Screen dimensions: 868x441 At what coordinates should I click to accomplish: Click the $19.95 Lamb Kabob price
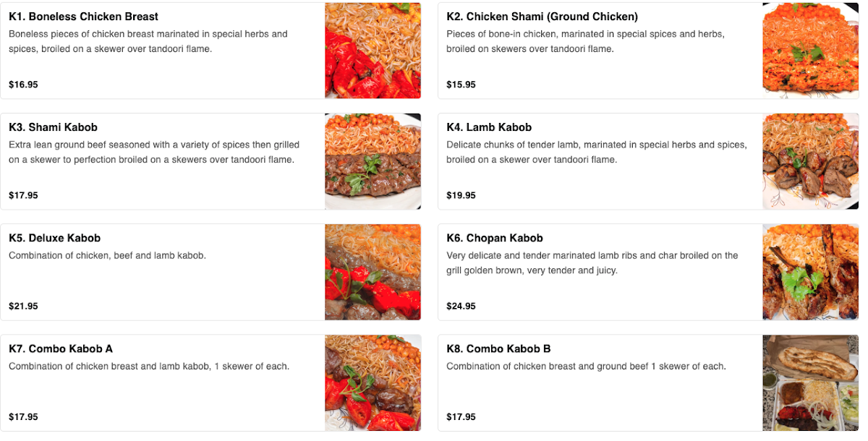pos(461,195)
